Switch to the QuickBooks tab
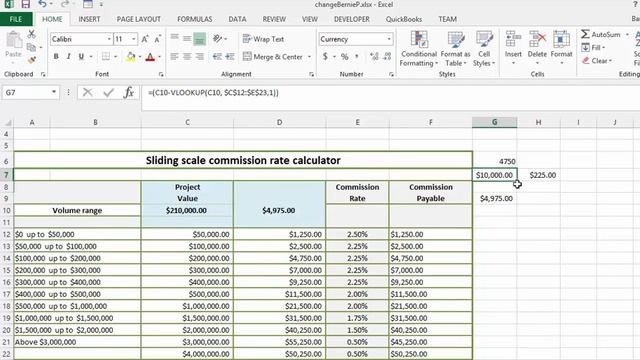Viewport: 640px width, 360px height. (404, 19)
